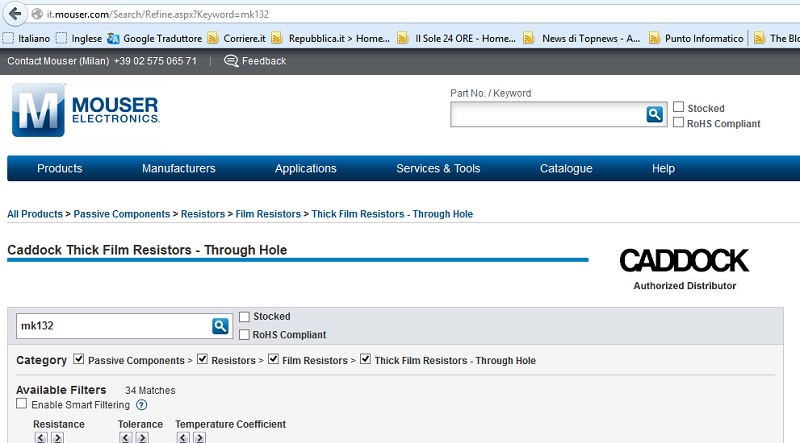
Task: Click the Feedback speech bubble icon
Action: click(x=231, y=61)
